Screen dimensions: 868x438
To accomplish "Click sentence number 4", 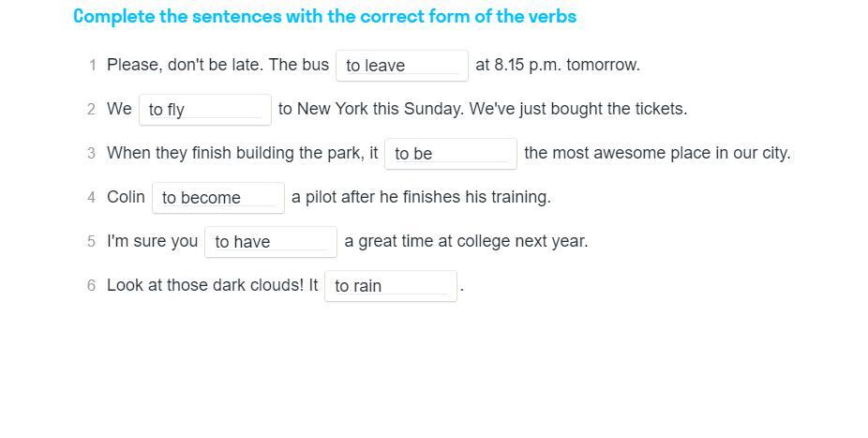I will [91, 198].
